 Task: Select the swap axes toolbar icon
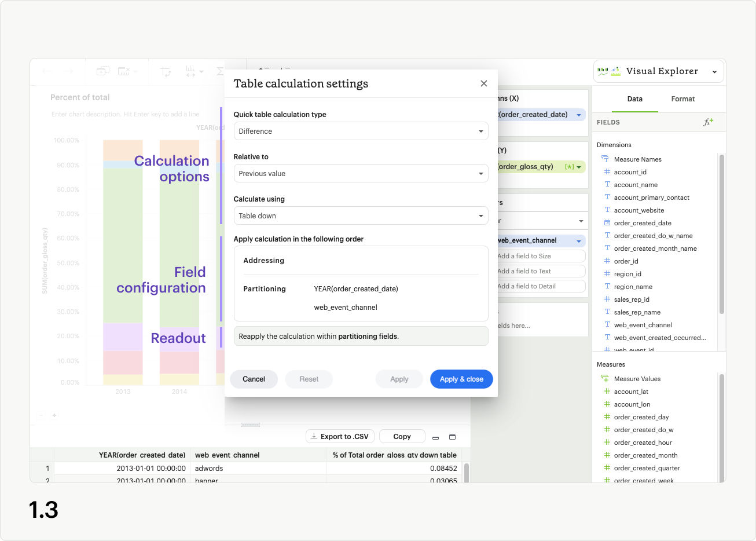(x=166, y=71)
